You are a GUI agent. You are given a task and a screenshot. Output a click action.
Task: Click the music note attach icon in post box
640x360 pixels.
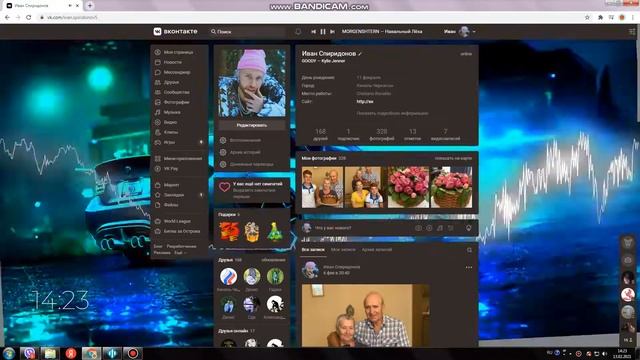pyautogui.click(x=440, y=228)
